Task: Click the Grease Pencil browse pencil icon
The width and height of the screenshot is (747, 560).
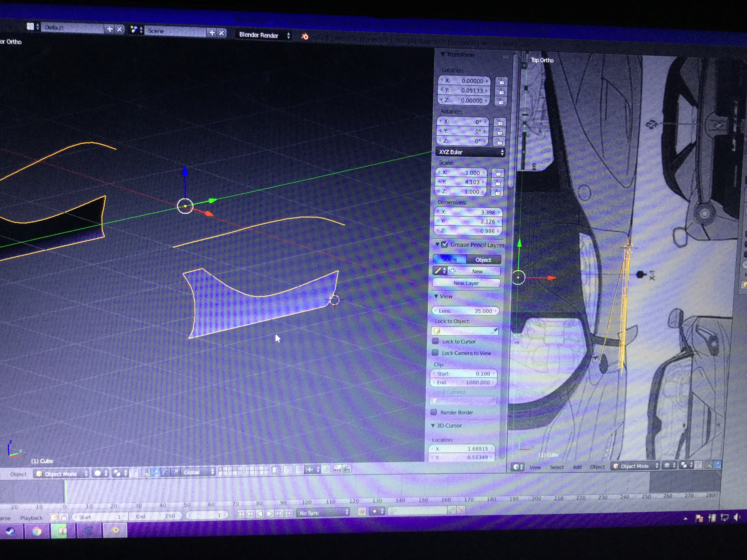Action: pos(440,271)
